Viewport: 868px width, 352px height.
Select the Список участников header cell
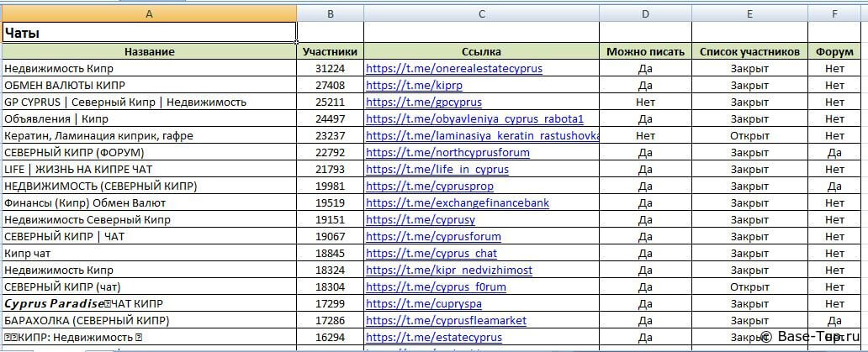tap(749, 52)
